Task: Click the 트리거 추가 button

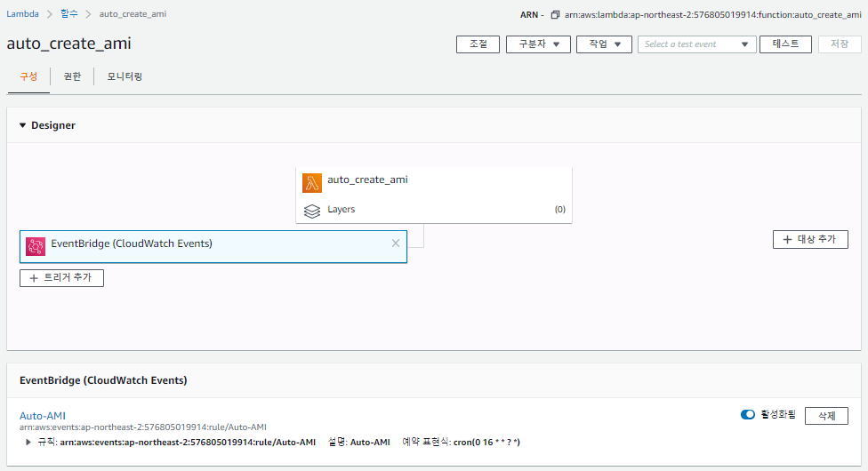Action: point(61,278)
